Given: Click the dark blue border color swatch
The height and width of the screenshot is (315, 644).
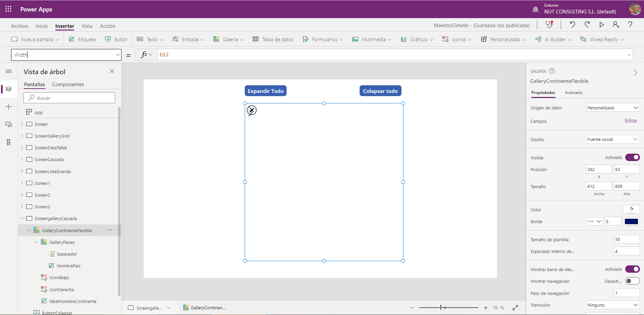Looking at the screenshot, I should tap(631, 221).
